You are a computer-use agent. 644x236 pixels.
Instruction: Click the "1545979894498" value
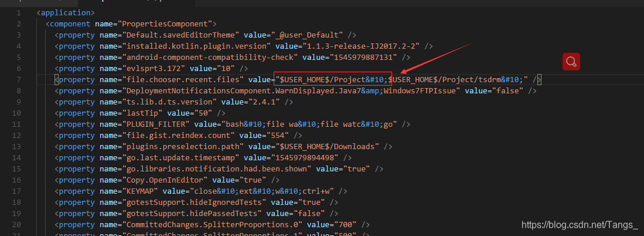[x=305, y=157]
